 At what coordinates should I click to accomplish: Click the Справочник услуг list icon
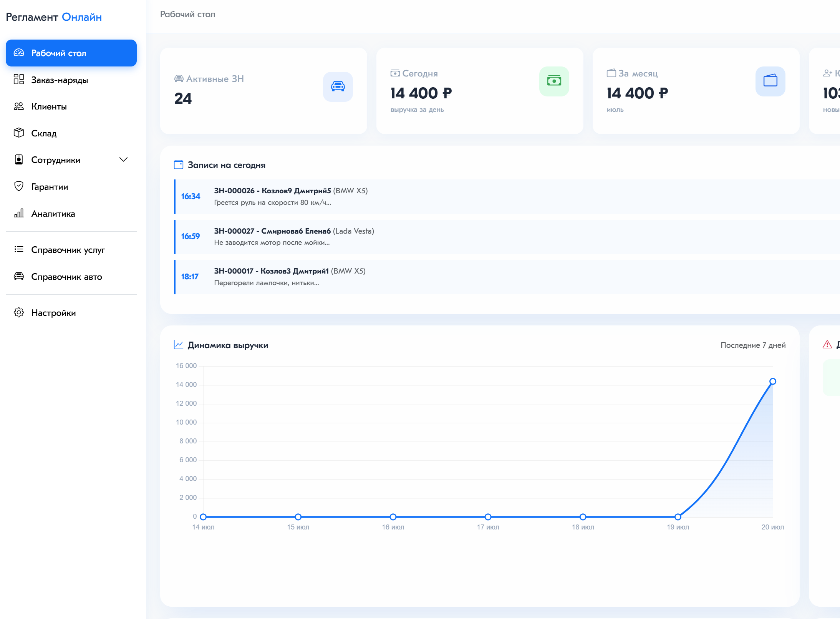pyautogui.click(x=19, y=249)
